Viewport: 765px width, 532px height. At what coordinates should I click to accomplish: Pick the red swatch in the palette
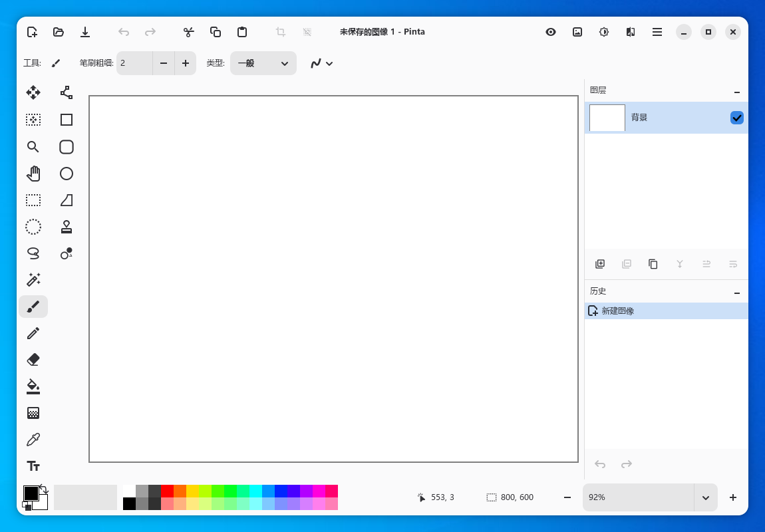coord(167,491)
